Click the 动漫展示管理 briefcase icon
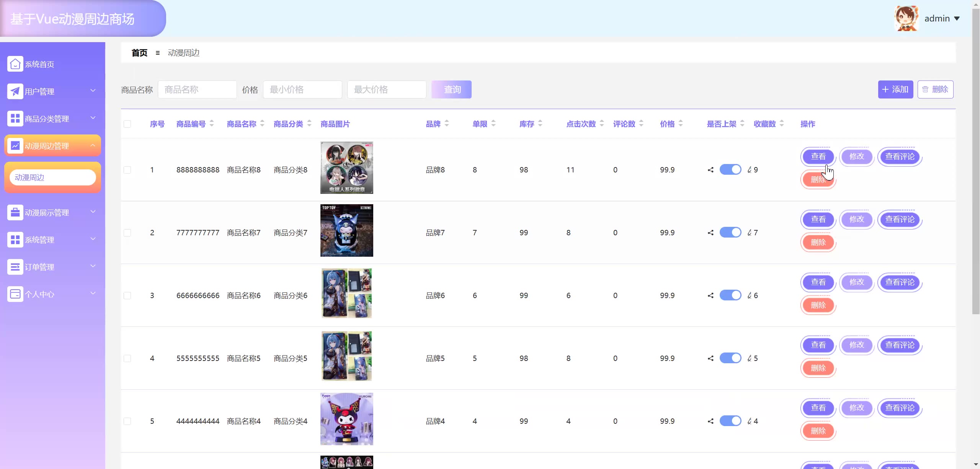This screenshot has height=469, width=980. click(x=15, y=212)
